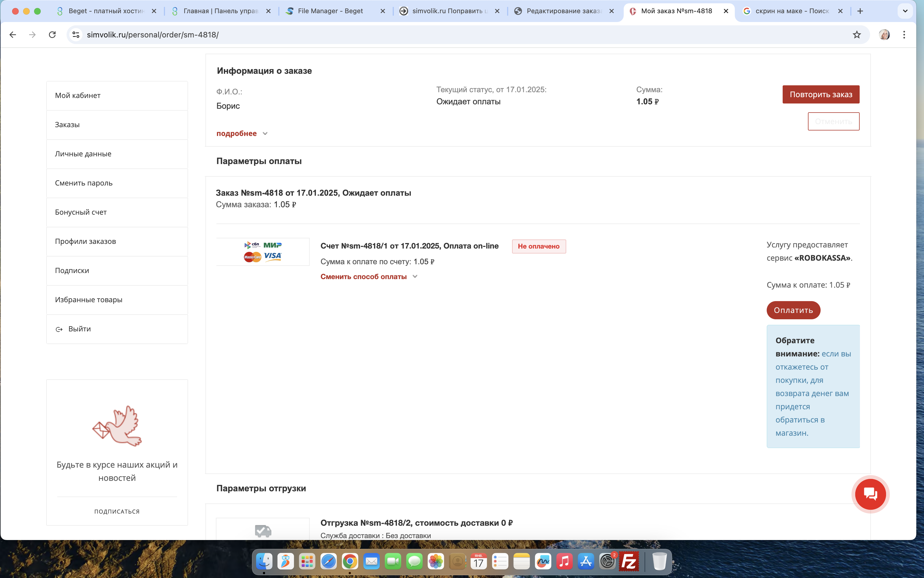Open Finder from the Dock

(x=264, y=561)
